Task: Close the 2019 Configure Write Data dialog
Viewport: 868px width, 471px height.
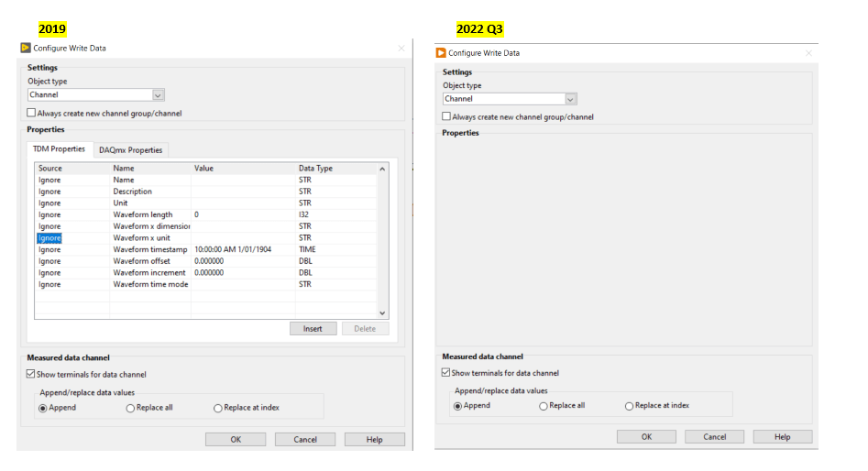Action: (x=401, y=49)
